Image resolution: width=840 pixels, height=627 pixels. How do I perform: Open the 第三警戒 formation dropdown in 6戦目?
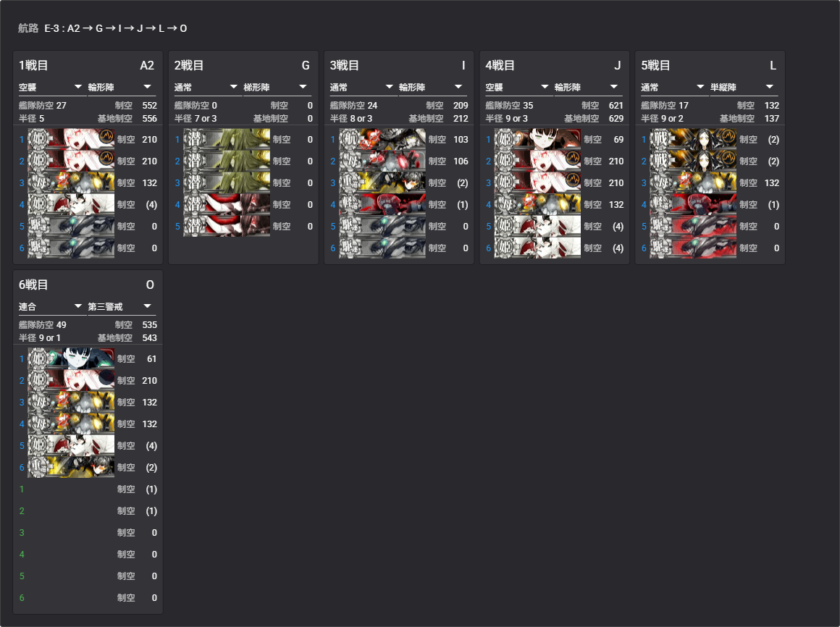[x=122, y=307]
